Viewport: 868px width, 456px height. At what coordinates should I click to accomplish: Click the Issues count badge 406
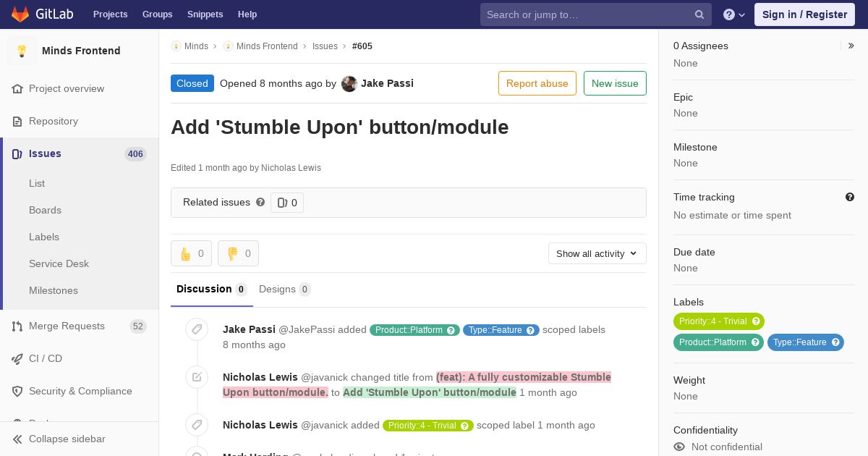click(x=135, y=153)
